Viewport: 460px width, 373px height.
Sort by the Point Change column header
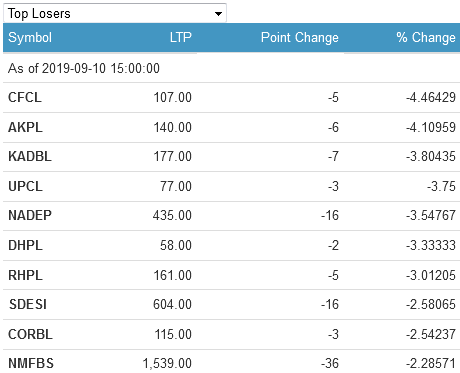coord(300,37)
